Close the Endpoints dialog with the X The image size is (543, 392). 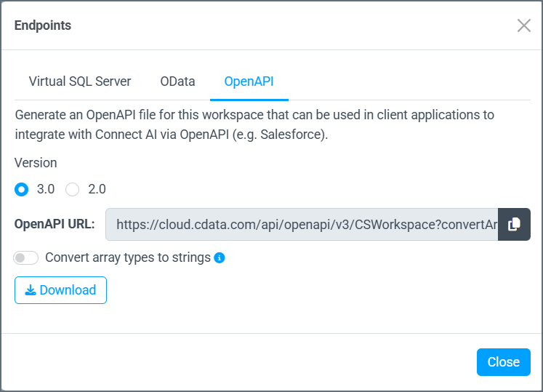click(523, 25)
